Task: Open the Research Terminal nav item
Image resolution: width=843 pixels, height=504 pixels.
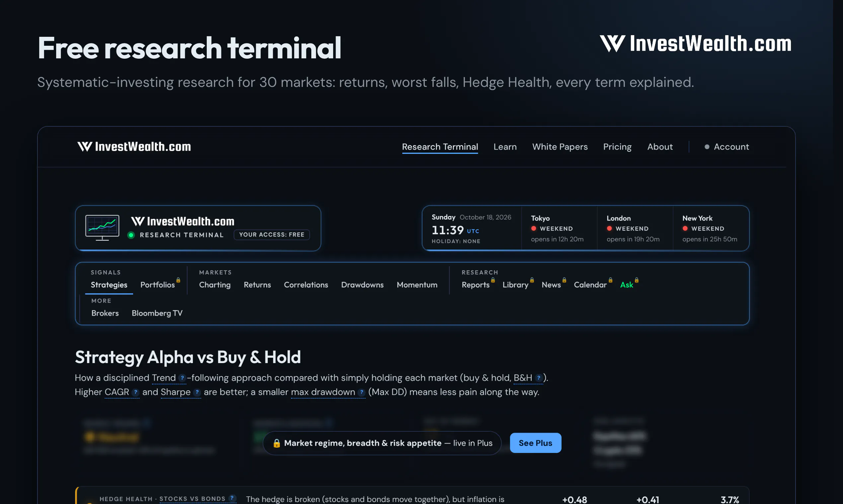Action: tap(440, 147)
